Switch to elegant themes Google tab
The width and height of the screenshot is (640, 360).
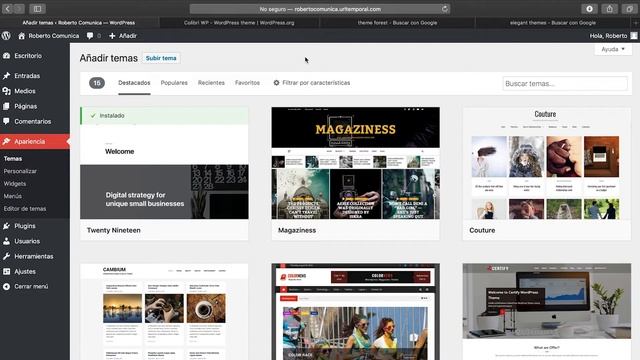pyautogui.click(x=553, y=23)
